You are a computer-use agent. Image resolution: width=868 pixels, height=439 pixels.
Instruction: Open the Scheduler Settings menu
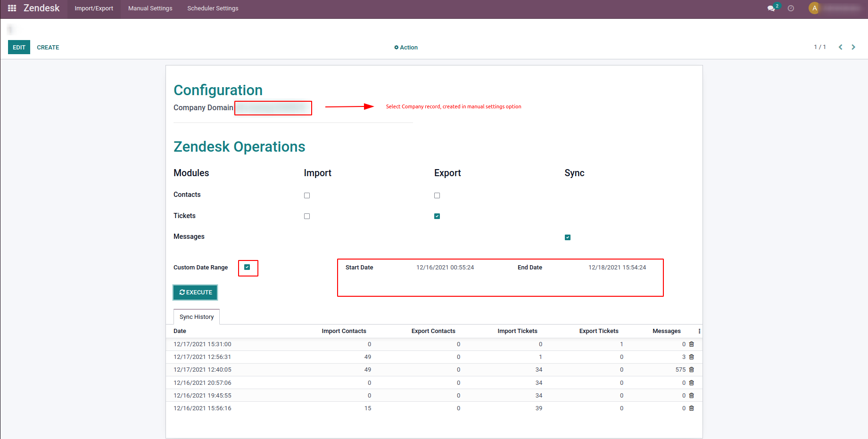[x=213, y=8]
